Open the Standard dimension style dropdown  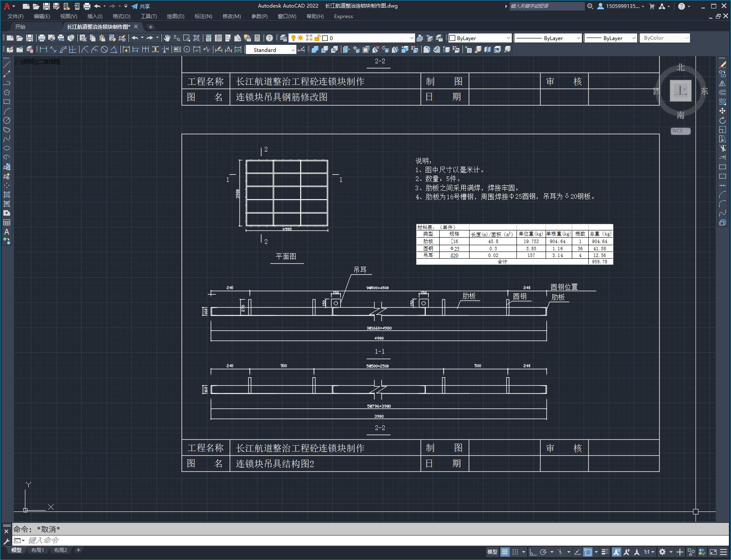point(271,50)
